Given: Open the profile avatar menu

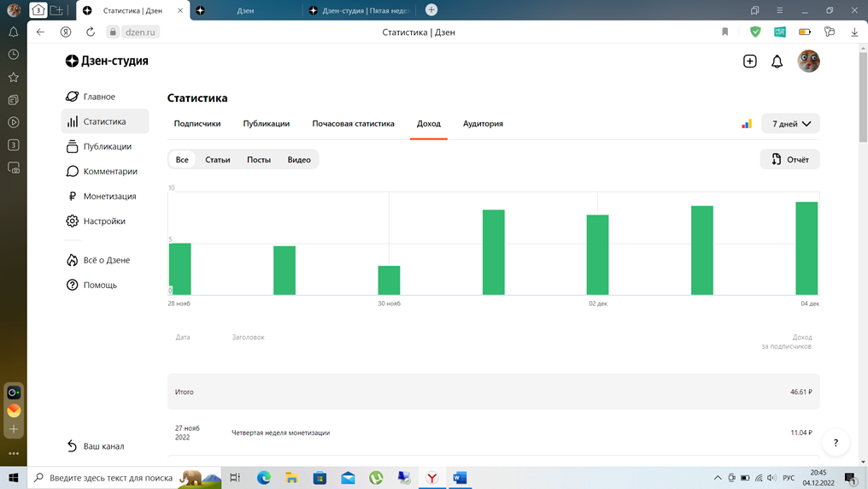Looking at the screenshot, I should pyautogui.click(x=808, y=61).
